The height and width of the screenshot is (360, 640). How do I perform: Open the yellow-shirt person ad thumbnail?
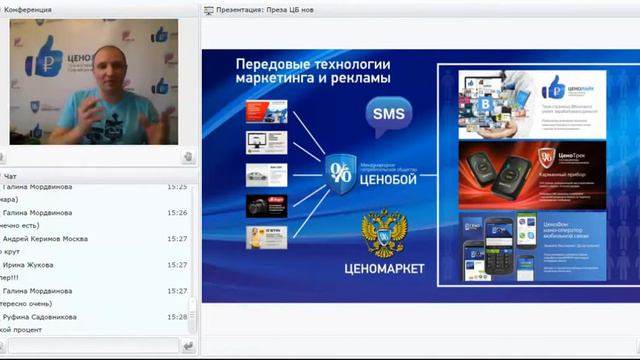pos(267,238)
